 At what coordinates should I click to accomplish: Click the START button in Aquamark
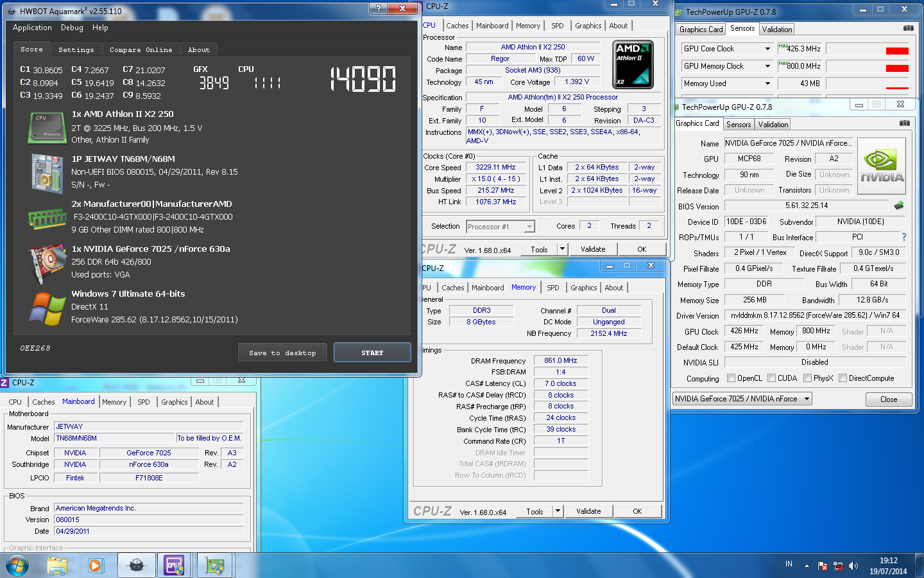point(372,353)
